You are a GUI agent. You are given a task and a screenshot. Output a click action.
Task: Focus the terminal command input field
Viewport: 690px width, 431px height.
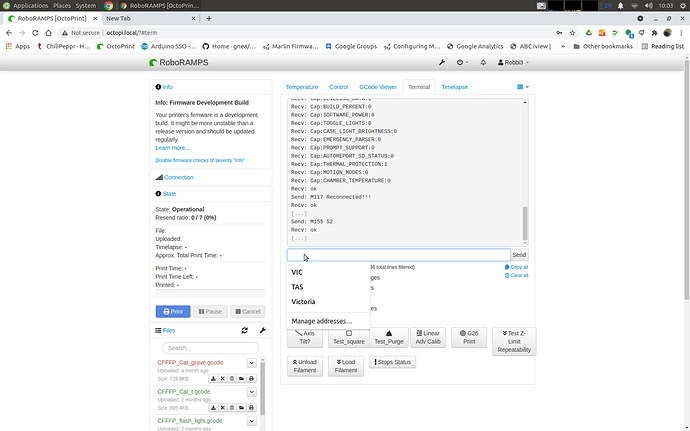[x=399, y=254]
